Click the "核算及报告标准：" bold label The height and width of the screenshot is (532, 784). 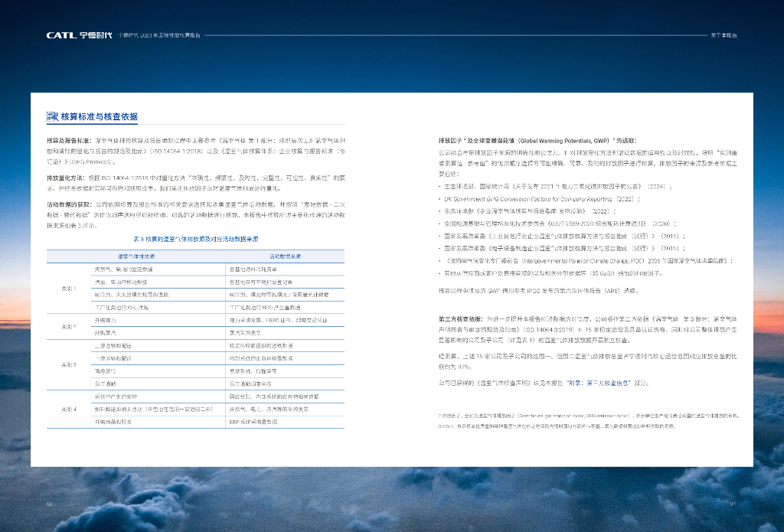click(70, 141)
